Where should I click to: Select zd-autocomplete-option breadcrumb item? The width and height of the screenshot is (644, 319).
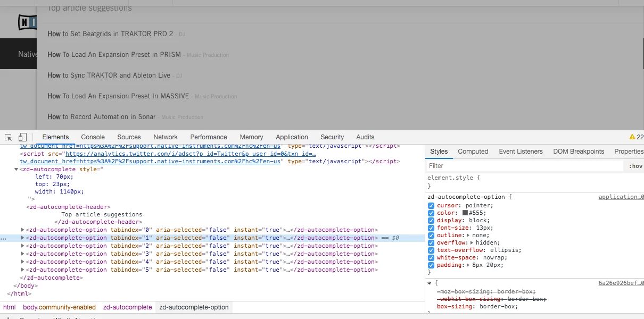pos(194,307)
